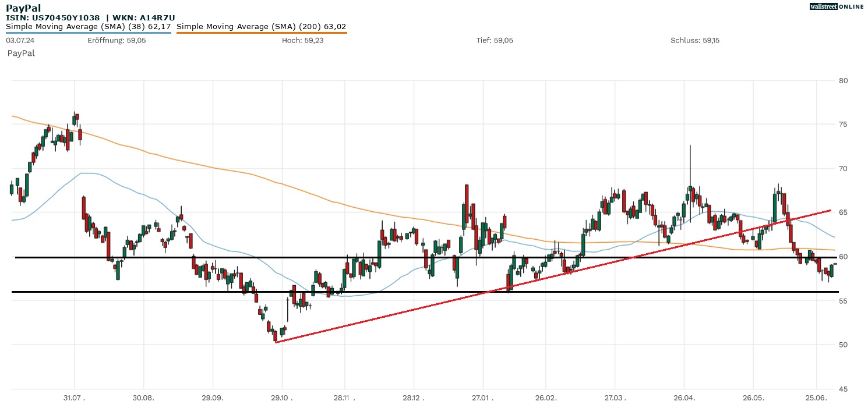The width and height of the screenshot is (868, 401).
Task: Click the blue SMA (38) legend line
Action: tap(88, 33)
